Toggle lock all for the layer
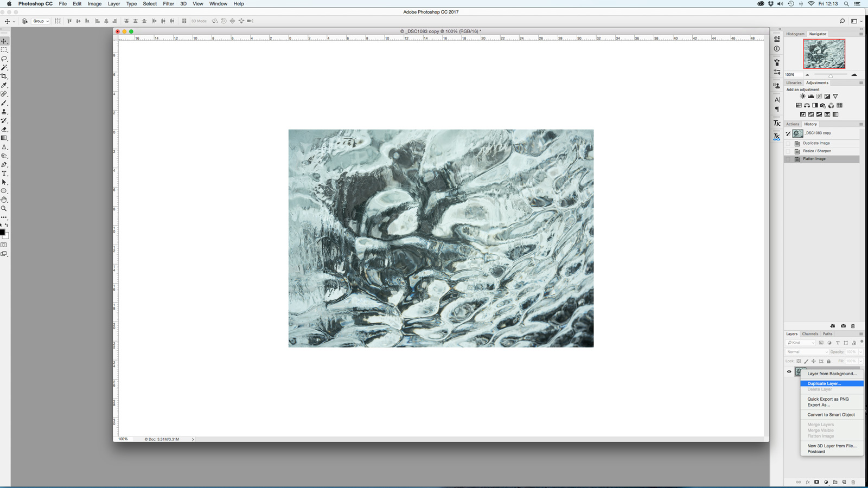Viewport: 868px width, 488px height. (x=828, y=361)
